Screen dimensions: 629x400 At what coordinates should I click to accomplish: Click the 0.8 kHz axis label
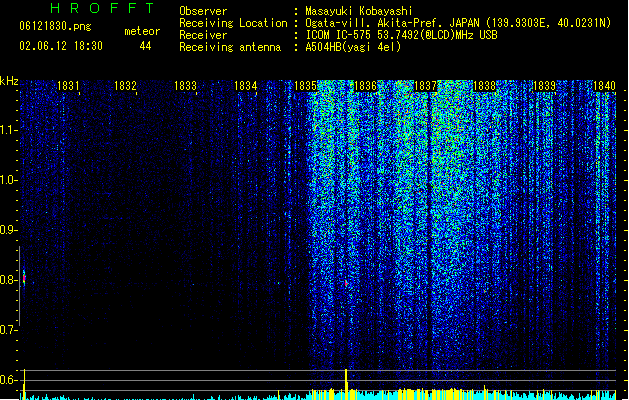[8, 280]
